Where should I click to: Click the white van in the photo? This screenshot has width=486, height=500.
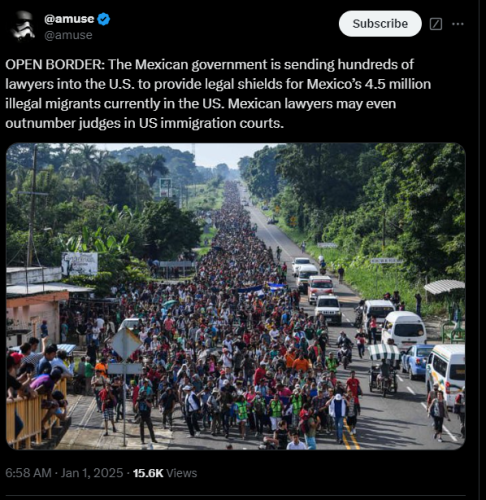coord(404,328)
